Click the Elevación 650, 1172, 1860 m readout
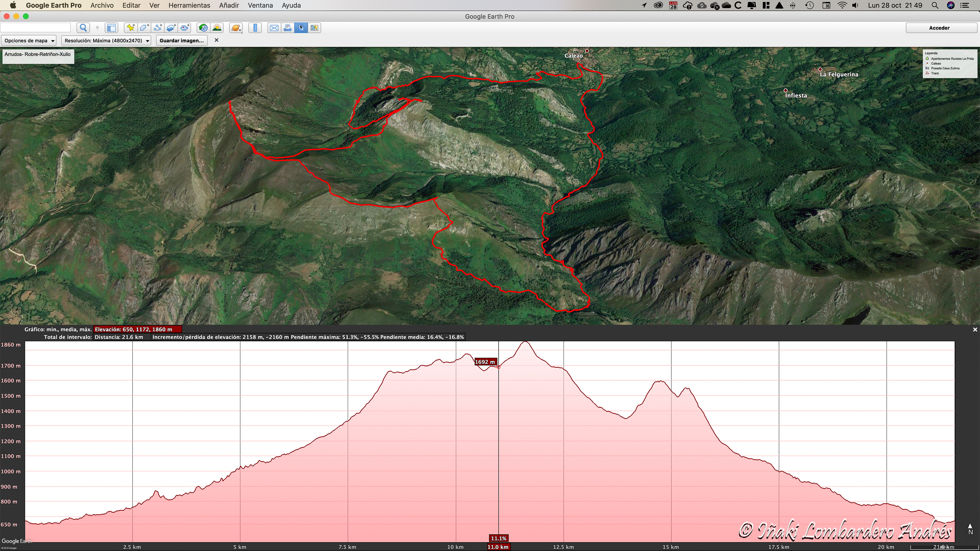Screen dimensions: 980x551 tap(137, 329)
